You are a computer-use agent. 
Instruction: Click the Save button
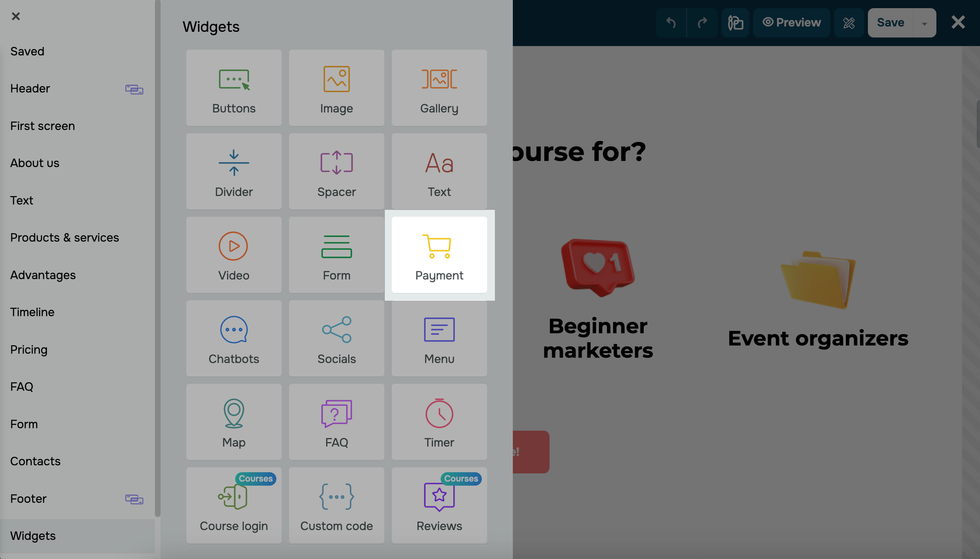[x=890, y=23]
